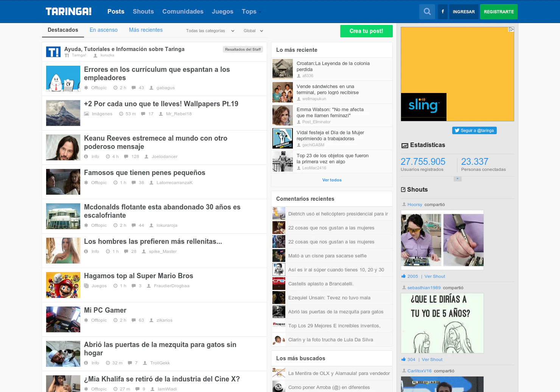Open Emma Watson No me afecta article
Image resolution: width=560 pixels, height=392 pixels.
click(x=330, y=113)
